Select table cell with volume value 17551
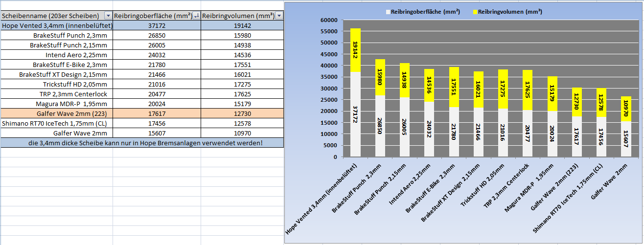Viewport: 644px width, 245px height. [242, 65]
